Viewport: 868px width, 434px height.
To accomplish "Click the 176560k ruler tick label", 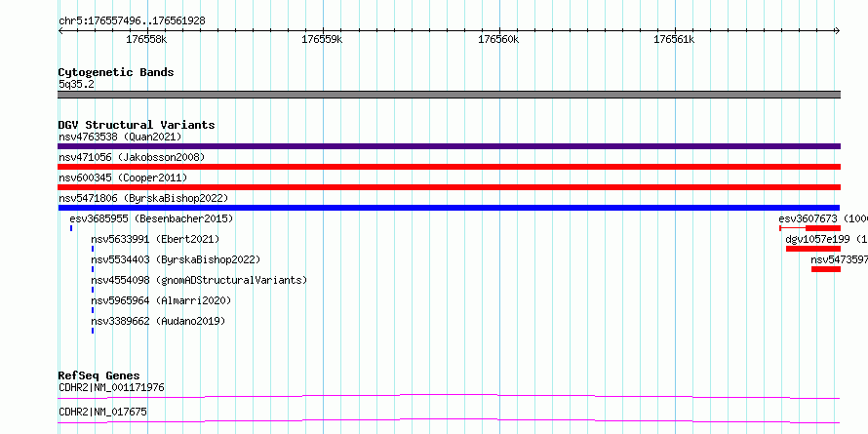I will tap(498, 39).
